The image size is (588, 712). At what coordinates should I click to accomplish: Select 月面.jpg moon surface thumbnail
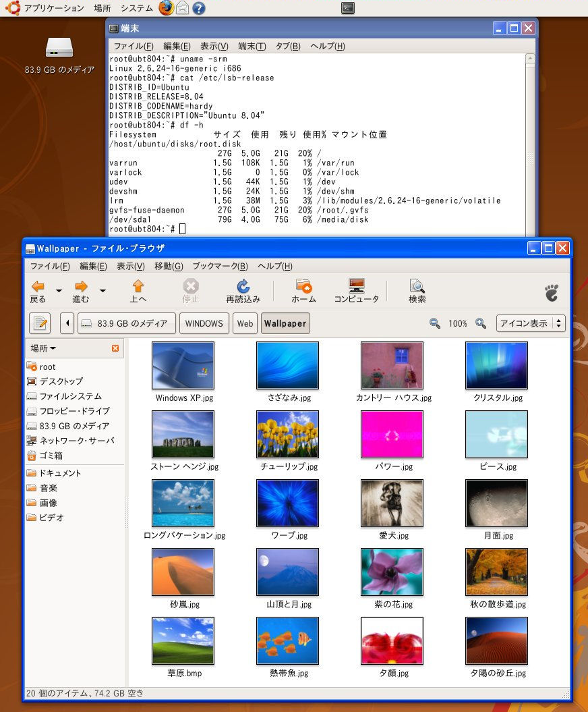tap(497, 503)
